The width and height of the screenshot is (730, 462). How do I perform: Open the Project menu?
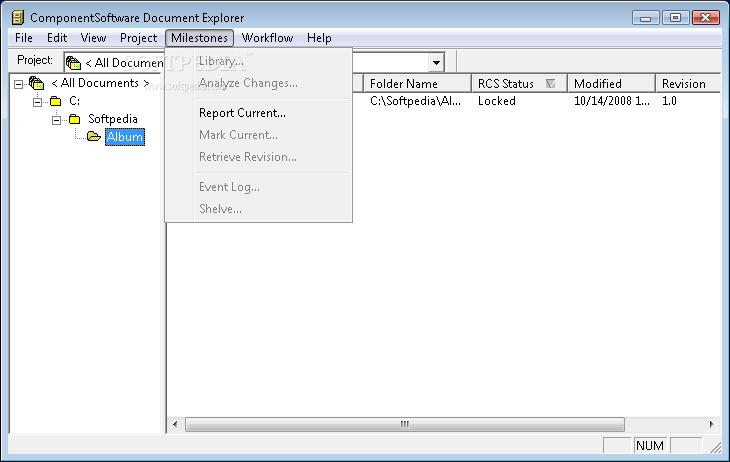(138, 38)
